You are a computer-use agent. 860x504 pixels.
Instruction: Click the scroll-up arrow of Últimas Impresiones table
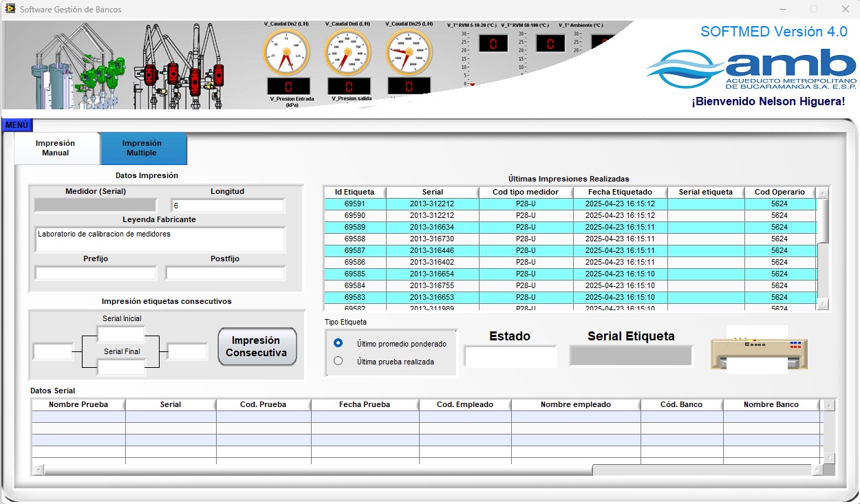pyautogui.click(x=823, y=193)
